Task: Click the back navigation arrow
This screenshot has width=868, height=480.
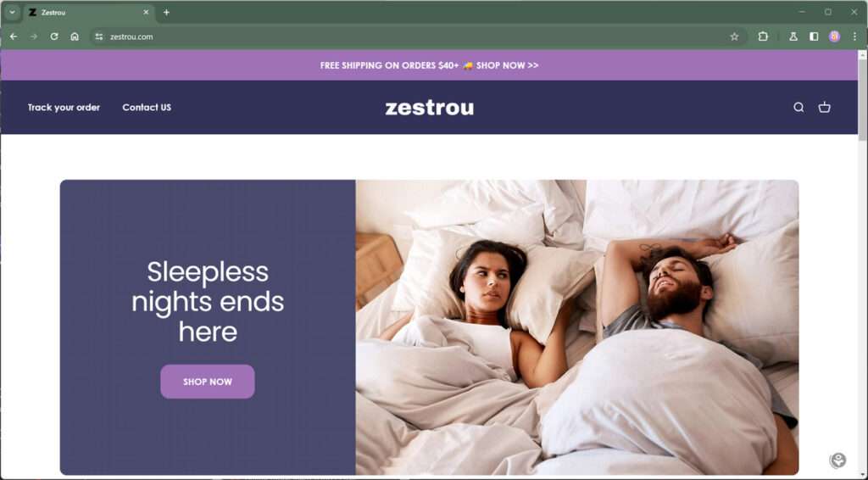Action: click(14, 36)
